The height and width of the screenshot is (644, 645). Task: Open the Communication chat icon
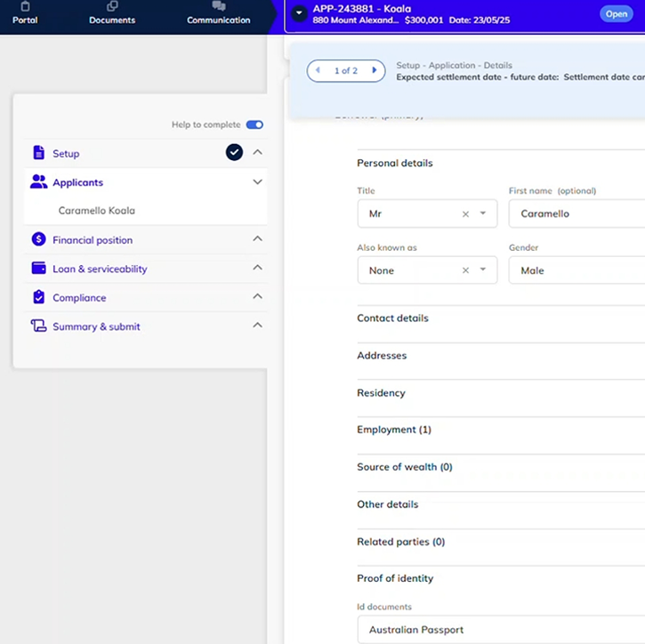(x=218, y=7)
